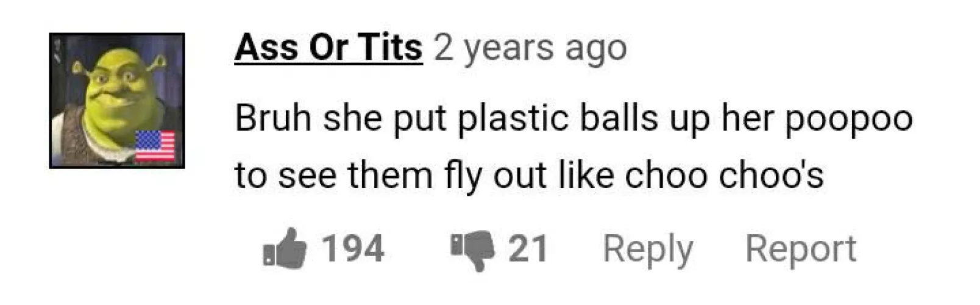Screen dimensions: 980x305
Task: Reply to this comment
Action: point(648,250)
